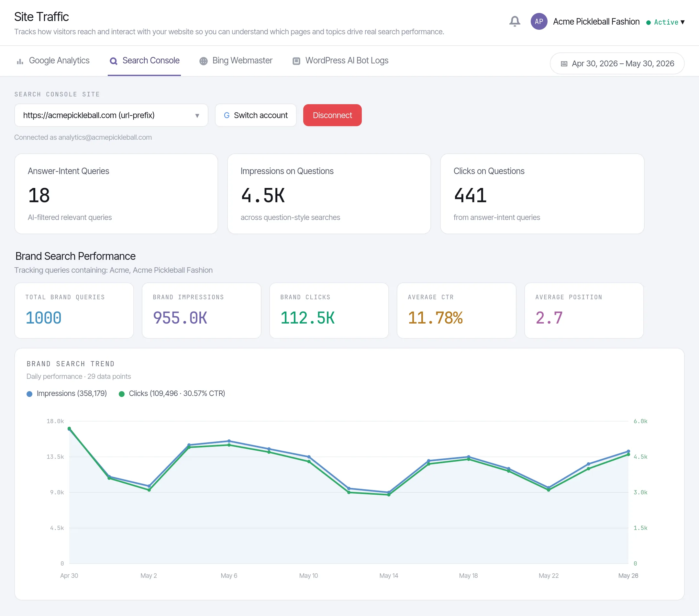Screen dimensions: 699x616
Task: Open the Active status dropdown arrow
Action: coord(682,22)
